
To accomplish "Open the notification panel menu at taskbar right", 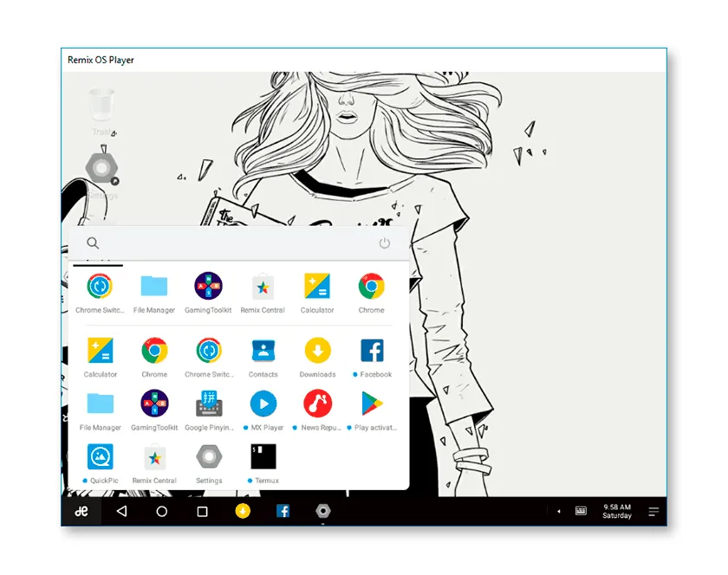I will [x=653, y=512].
